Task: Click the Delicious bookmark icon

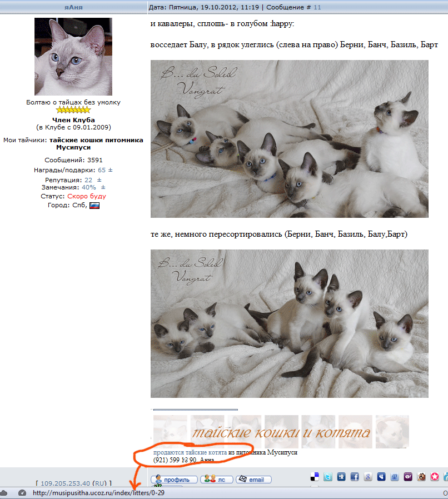Action: [x=315, y=476]
